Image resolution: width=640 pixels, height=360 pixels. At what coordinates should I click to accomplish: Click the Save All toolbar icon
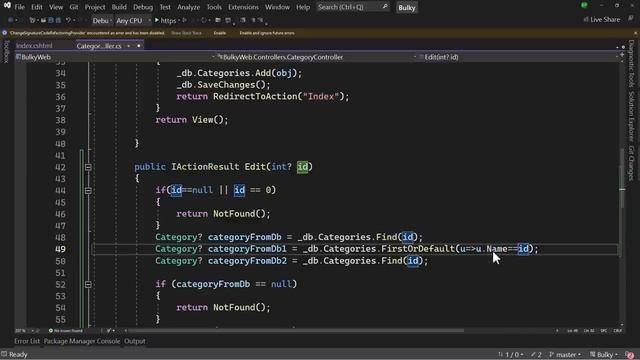58,20
